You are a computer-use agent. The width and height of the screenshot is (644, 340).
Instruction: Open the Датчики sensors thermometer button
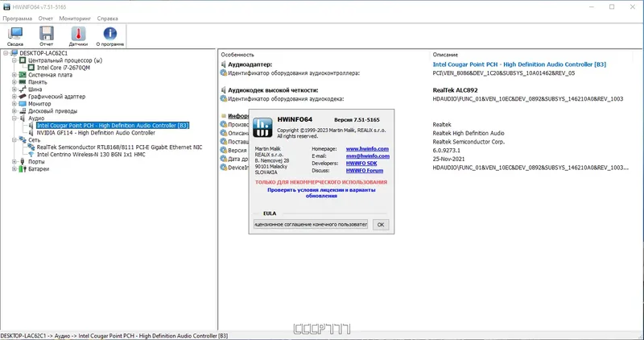click(x=78, y=36)
